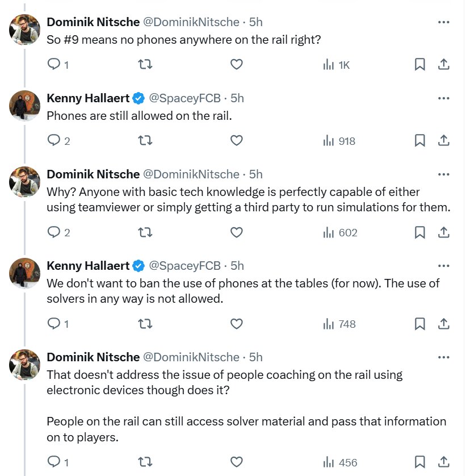466x476 pixels.
Task: Like the tweet about coaching on the rail
Action: tap(236, 462)
